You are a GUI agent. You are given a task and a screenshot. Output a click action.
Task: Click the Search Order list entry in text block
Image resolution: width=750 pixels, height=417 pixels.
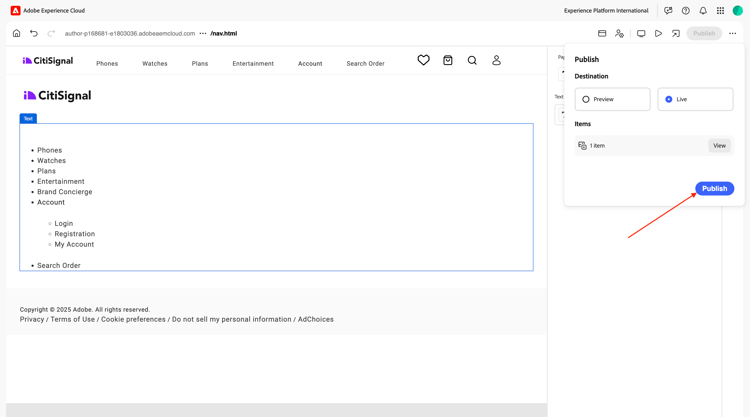[x=59, y=265]
